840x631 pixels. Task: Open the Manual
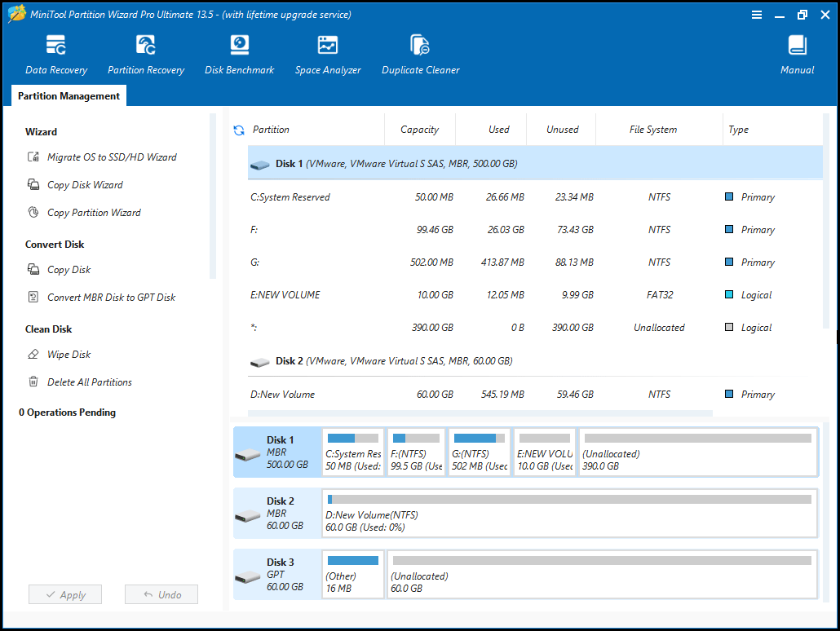(797, 53)
